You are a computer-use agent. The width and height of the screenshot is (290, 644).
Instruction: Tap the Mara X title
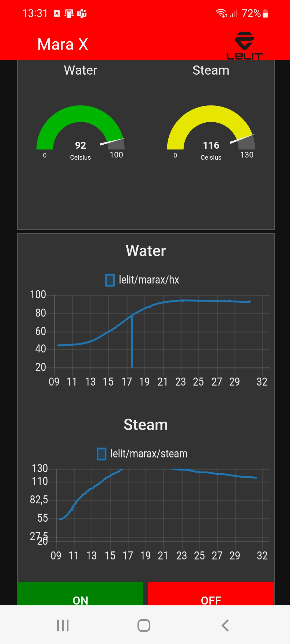pyautogui.click(x=63, y=44)
